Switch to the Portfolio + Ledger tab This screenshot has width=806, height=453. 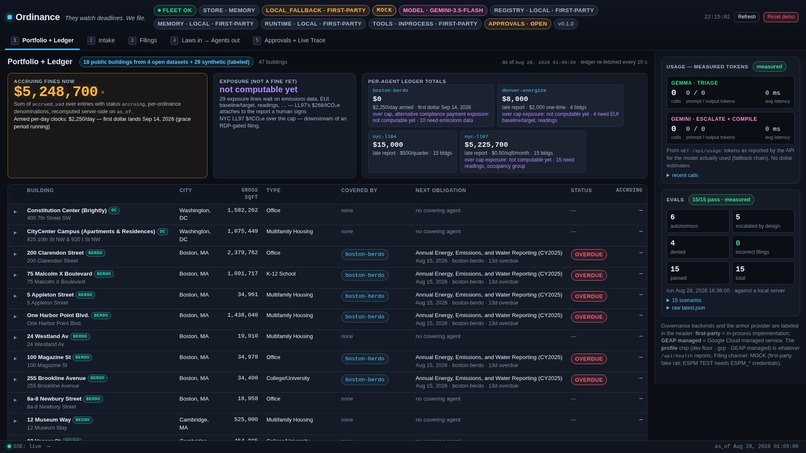point(42,40)
